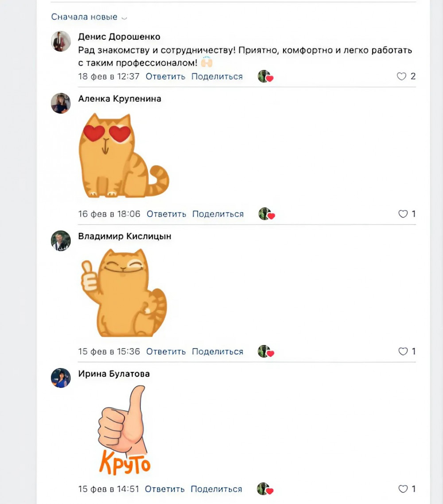
Task: View who reacted to Денис Дорошенко's comment
Action: pyautogui.click(x=265, y=77)
